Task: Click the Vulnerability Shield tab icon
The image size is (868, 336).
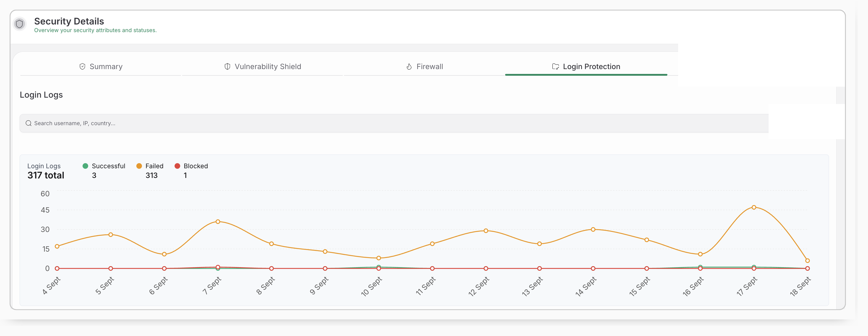Action: (x=227, y=66)
